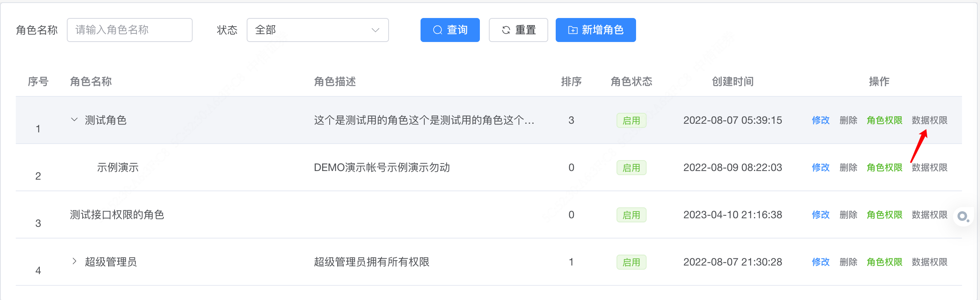Image resolution: width=980 pixels, height=300 pixels.
Task: Click the 示例演示 name cell
Action: (118, 168)
